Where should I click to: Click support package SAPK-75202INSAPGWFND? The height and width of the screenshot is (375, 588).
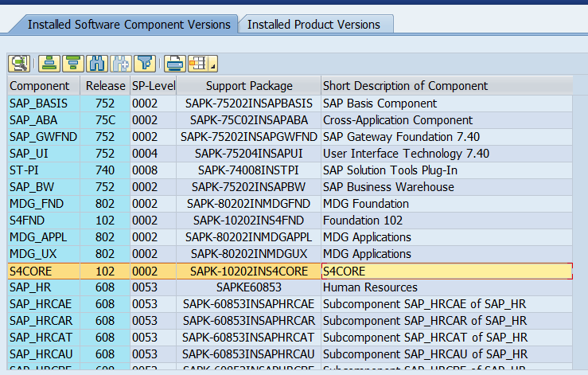click(x=248, y=137)
